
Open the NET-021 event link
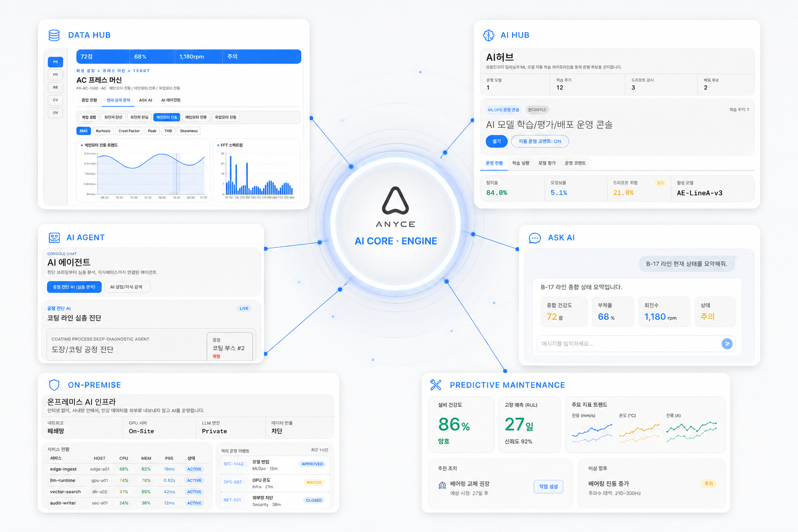(232, 500)
